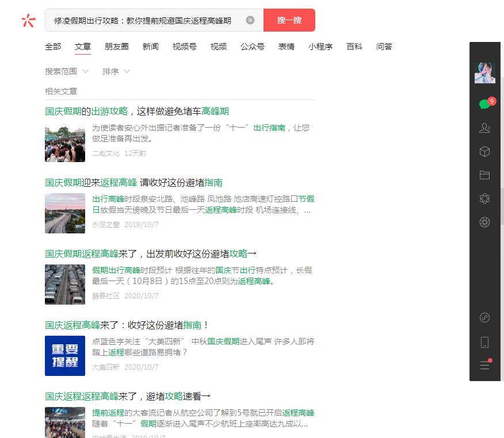Click the WeChat phone icon
This screenshot has width=504, height=438.
(484, 343)
